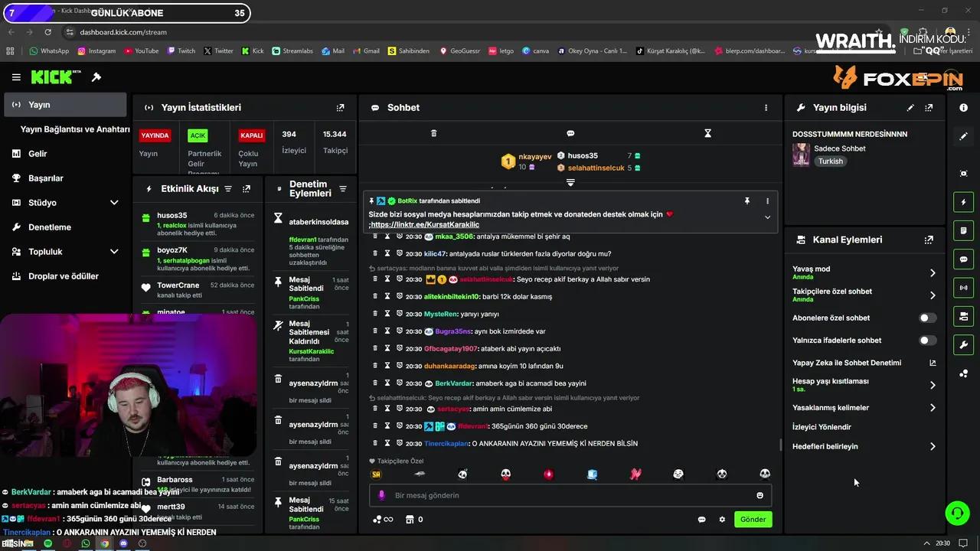Click the Turkish language tag
Image resolution: width=980 pixels, height=551 pixels.
[x=830, y=161]
